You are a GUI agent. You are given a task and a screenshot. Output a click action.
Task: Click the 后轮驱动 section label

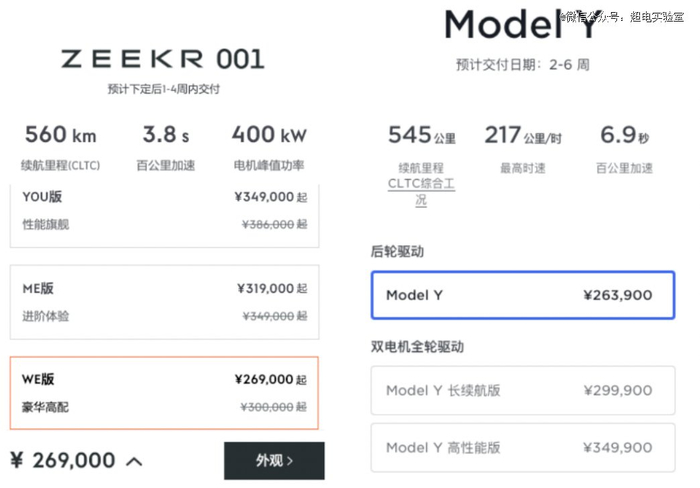397,252
